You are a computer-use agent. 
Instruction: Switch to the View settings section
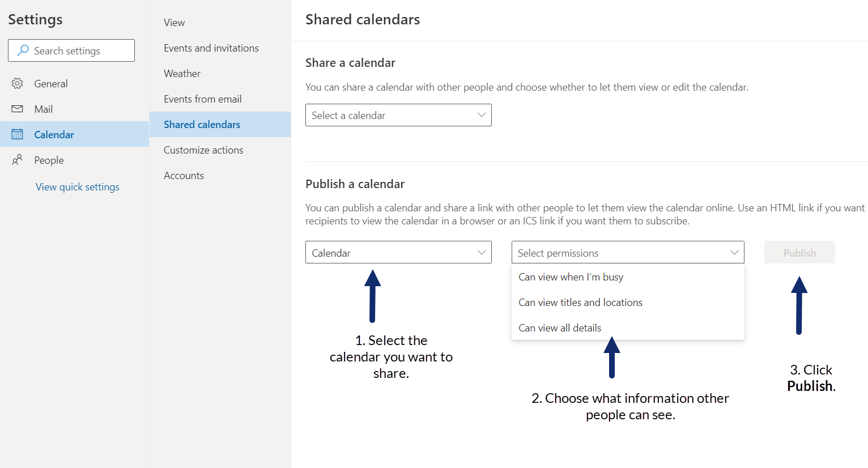(173, 22)
